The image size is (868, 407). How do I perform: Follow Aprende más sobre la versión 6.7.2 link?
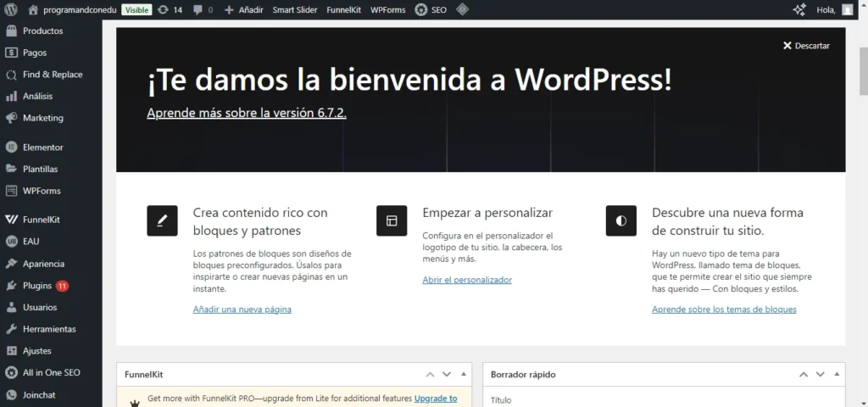(247, 113)
